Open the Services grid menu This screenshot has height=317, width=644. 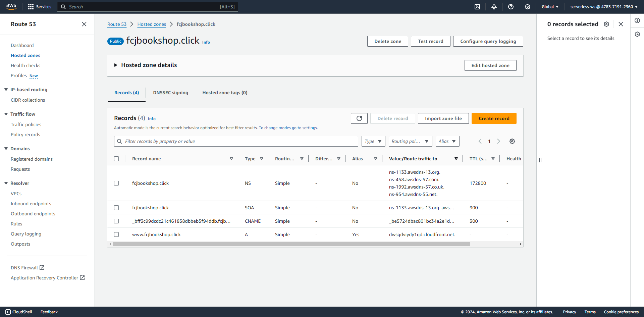[x=40, y=7]
